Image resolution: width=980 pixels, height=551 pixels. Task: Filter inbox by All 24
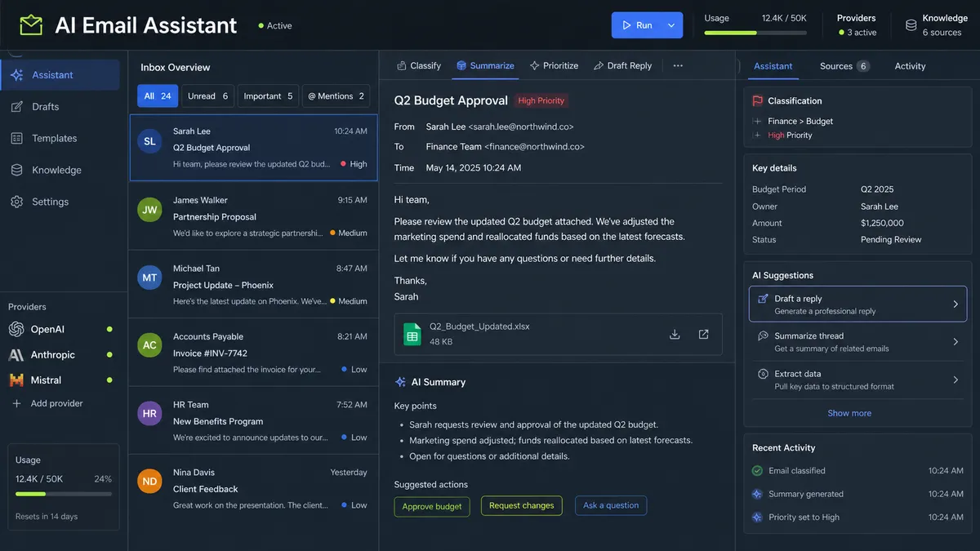[158, 96]
